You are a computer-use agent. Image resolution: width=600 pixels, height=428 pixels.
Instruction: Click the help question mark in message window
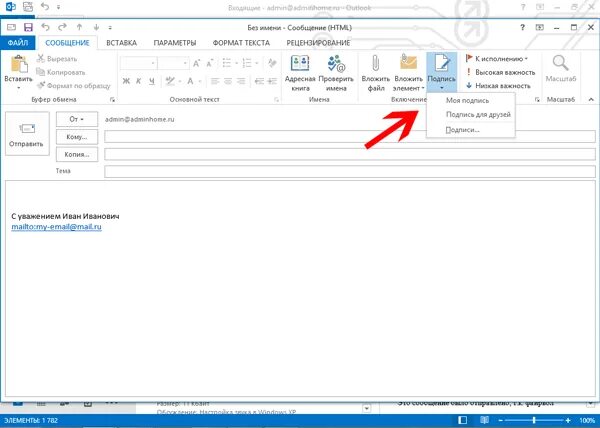522,27
